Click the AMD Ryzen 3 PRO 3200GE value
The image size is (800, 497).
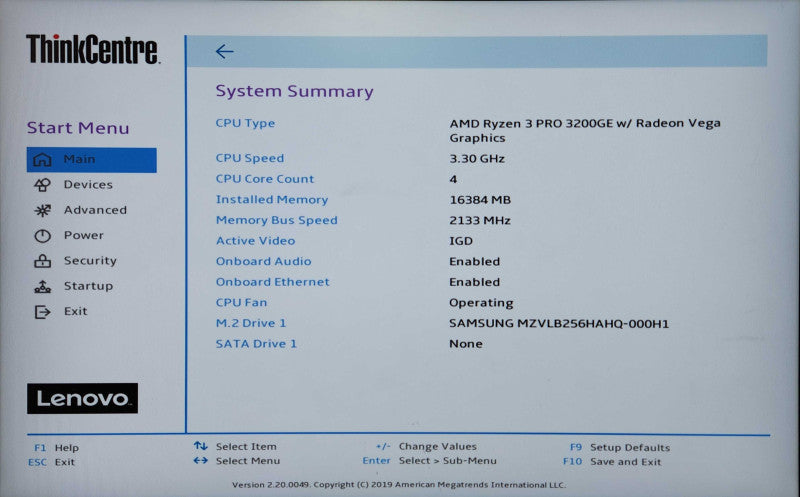[585, 131]
